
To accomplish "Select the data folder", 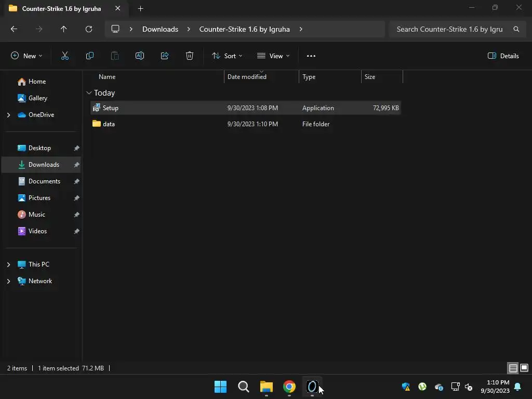I will (246, 124).
